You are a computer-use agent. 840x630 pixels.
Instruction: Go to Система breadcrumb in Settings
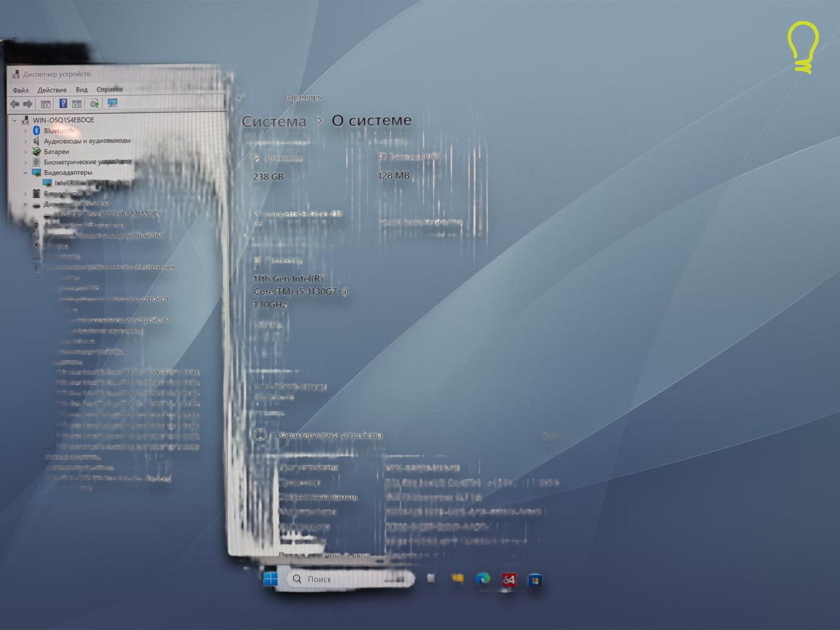[x=274, y=121]
